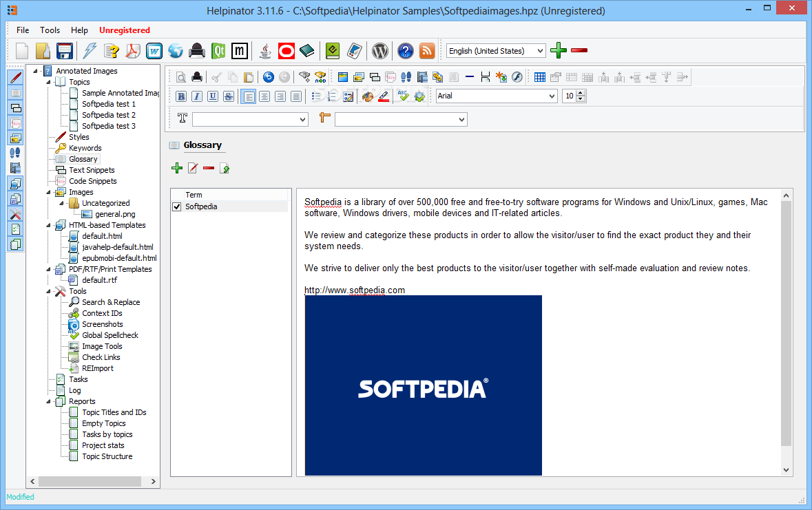Compile the project with the lightning bolt icon
Viewport: 812px width, 510px height.
(90, 51)
